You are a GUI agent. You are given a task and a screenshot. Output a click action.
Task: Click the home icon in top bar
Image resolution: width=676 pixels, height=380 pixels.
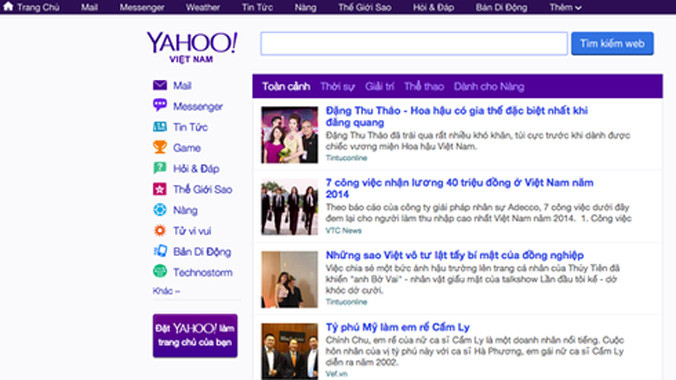(x=8, y=6)
